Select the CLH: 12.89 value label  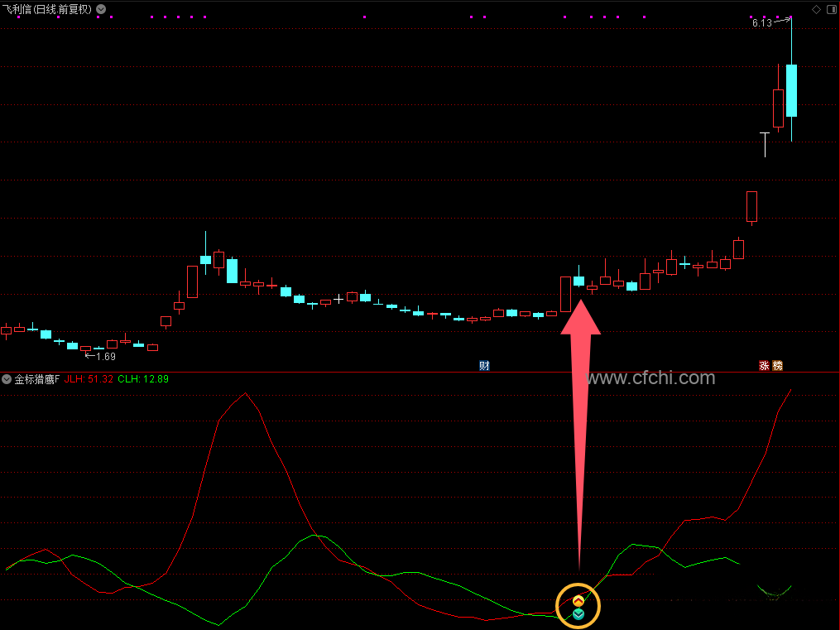click(x=143, y=379)
